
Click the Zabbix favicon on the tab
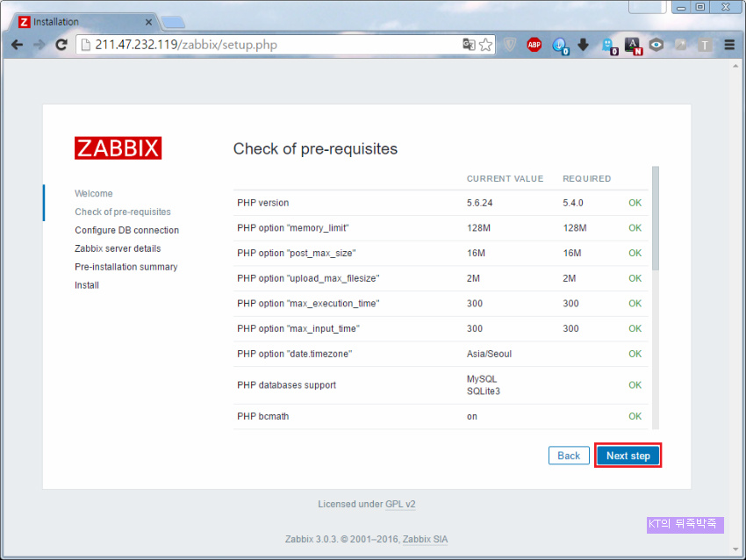point(25,22)
